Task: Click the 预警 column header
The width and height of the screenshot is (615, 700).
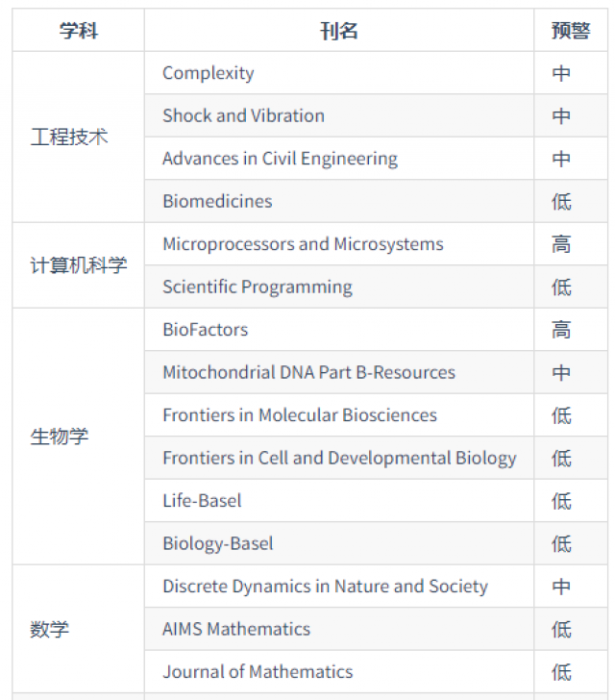Action: [x=571, y=31]
